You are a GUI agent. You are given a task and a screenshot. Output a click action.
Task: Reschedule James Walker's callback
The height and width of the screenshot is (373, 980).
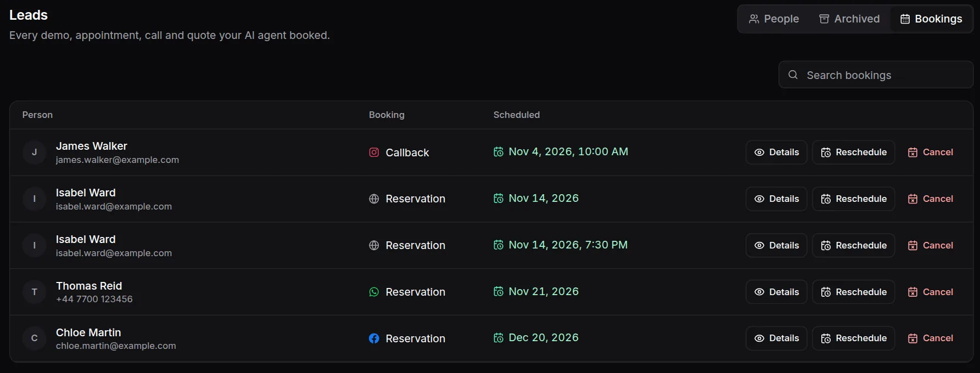tap(854, 152)
